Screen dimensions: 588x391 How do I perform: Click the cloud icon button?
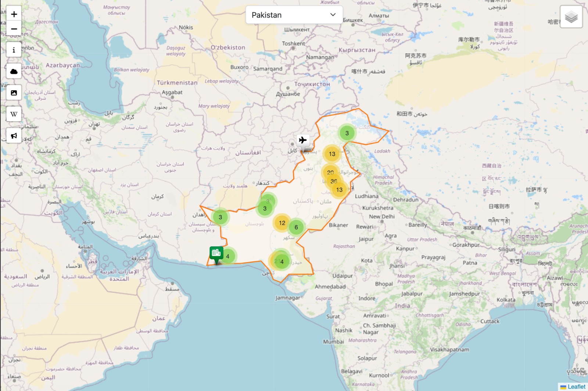[14, 71]
